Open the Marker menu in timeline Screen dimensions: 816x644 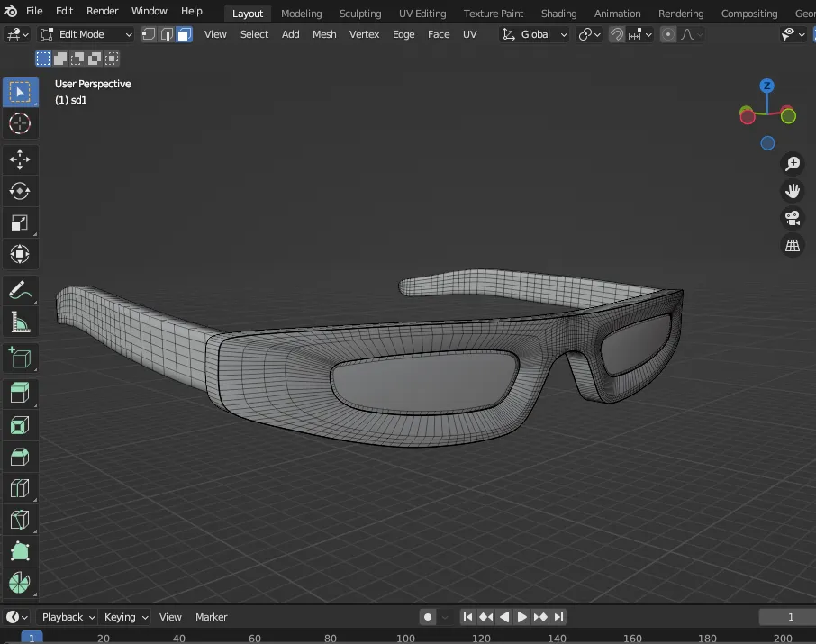[x=212, y=617]
